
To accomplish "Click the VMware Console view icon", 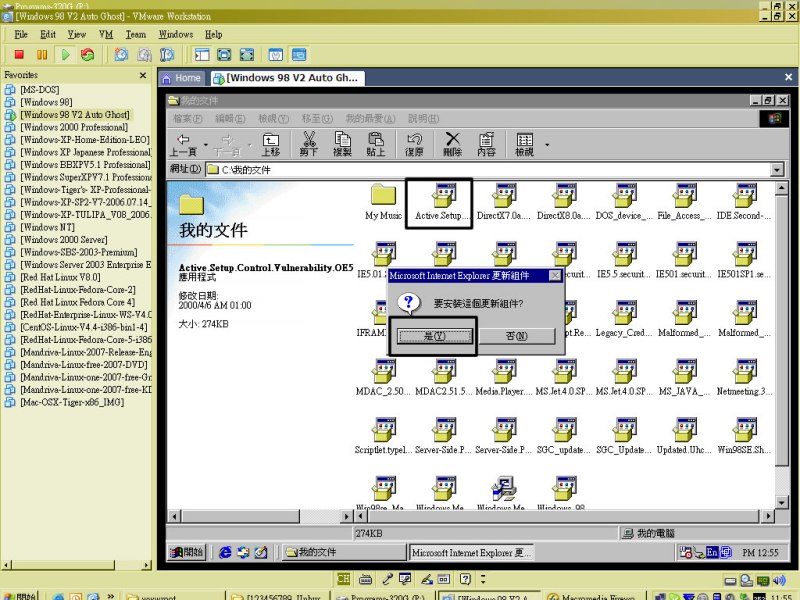I will click(299, 55).
